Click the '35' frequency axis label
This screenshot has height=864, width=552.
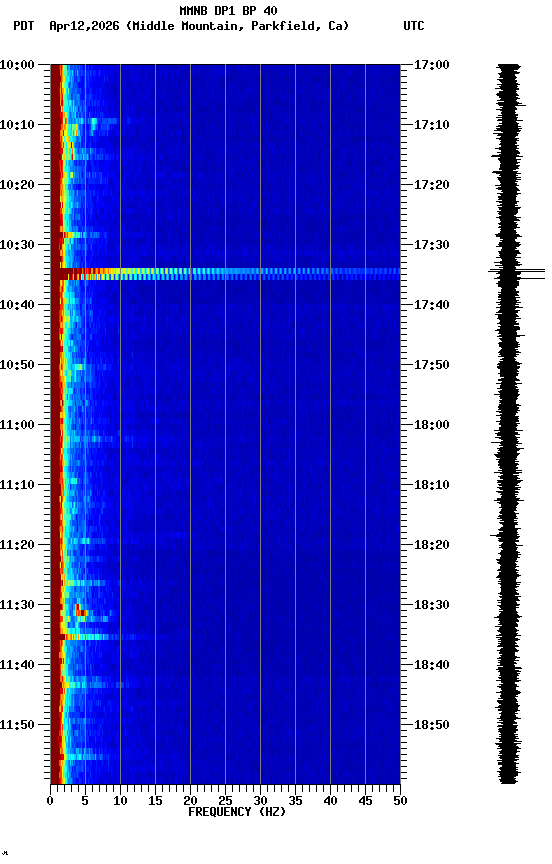coord(295,801)
